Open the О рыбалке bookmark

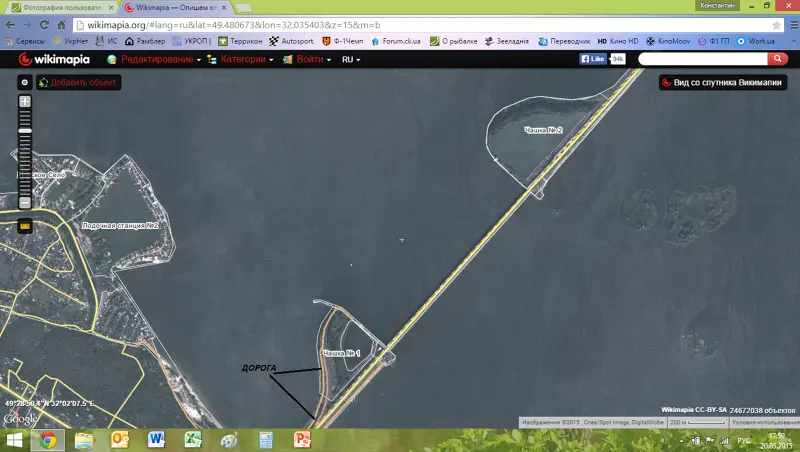[x=454, y=41]
